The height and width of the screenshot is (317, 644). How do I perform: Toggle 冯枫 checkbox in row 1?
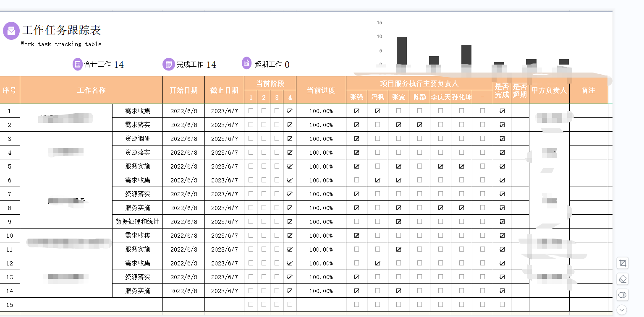377,111
